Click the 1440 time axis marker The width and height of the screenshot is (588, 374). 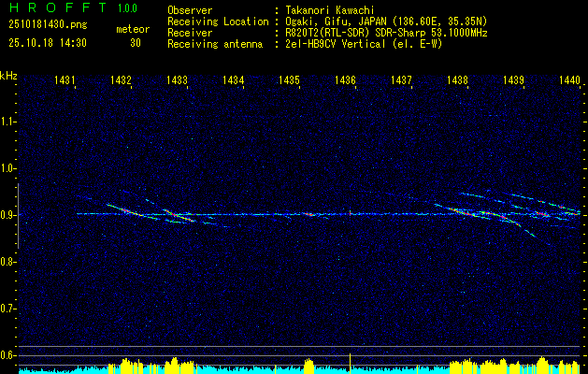569,79
